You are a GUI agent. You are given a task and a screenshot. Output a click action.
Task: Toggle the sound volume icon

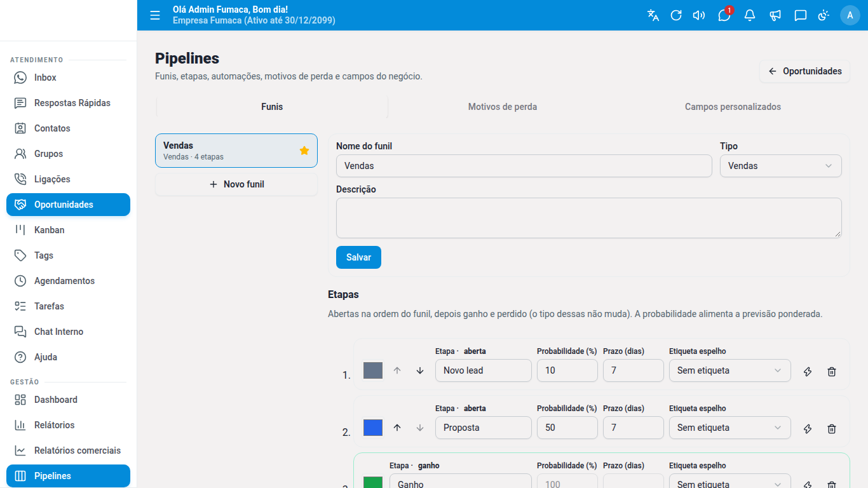coord(699,15)
